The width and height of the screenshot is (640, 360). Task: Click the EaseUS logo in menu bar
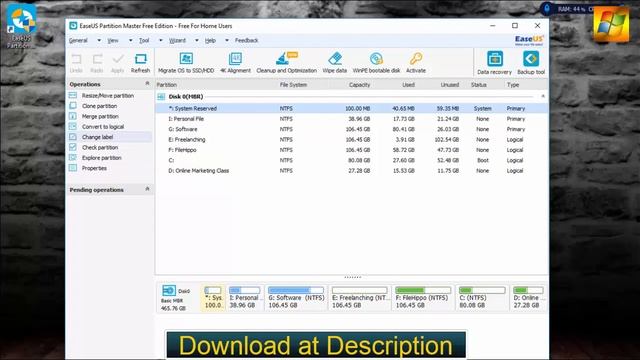[x=529, y=40]
